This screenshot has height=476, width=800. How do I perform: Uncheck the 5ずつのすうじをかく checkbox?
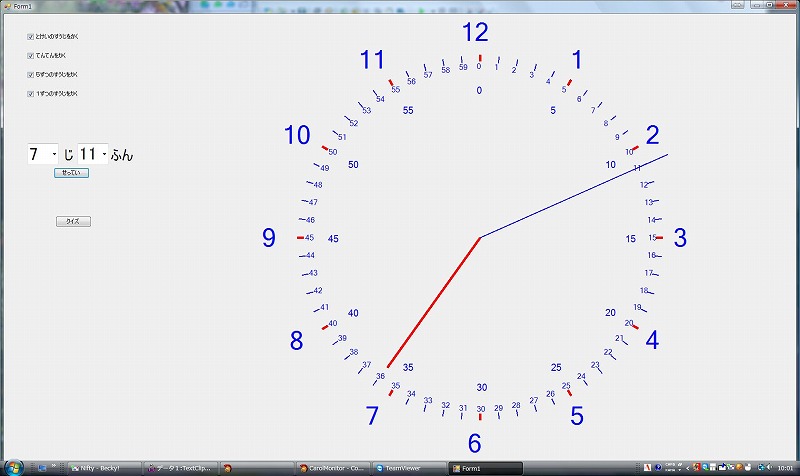pos(31,74)
